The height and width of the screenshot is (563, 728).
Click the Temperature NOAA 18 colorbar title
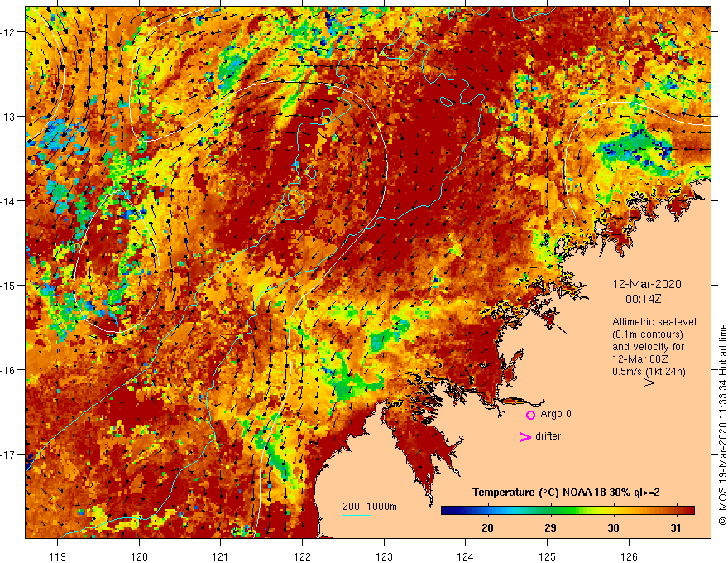point(566,493)
